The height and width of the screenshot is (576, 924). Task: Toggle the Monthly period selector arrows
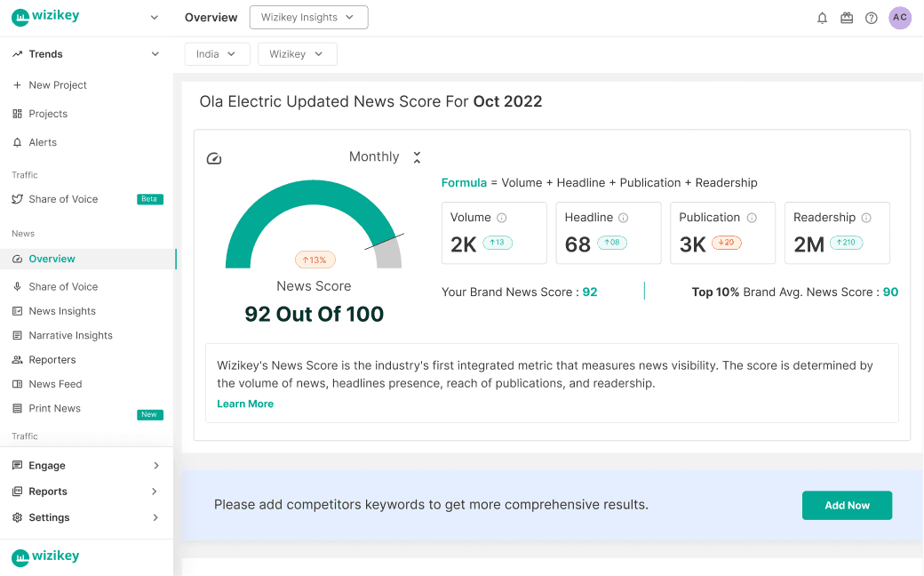tap(417, 157)
